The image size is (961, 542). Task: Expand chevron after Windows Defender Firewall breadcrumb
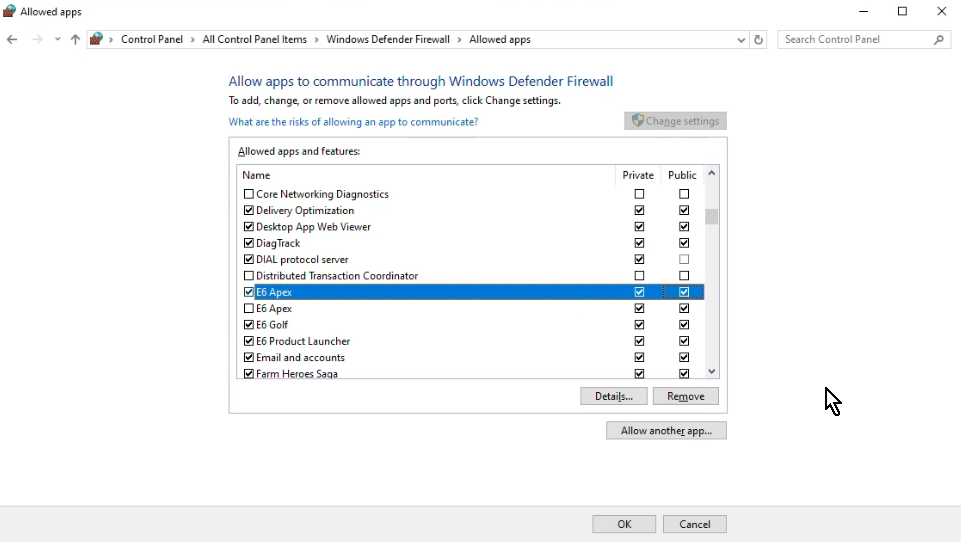459,39
